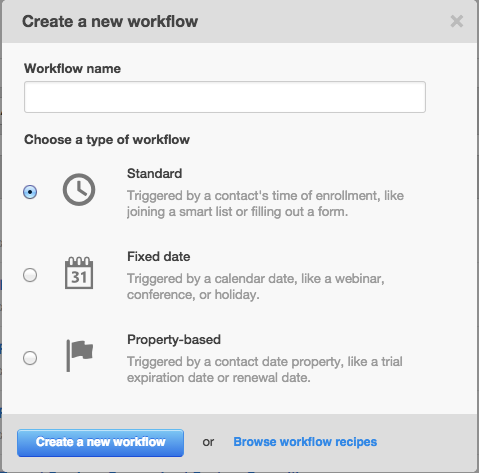
Task: Pick the Property-based radio button
Action: click(x=30, y=358)
